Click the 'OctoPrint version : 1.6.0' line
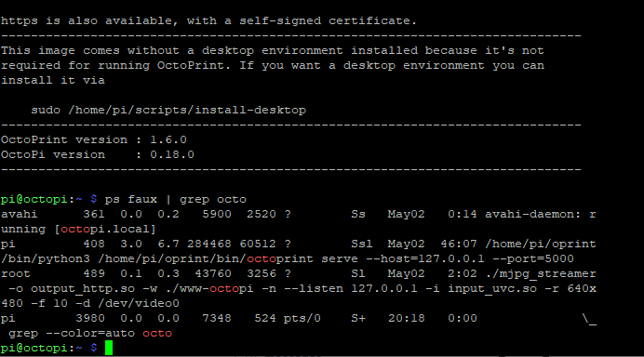644x357 pixels. [x=94, y=140]
